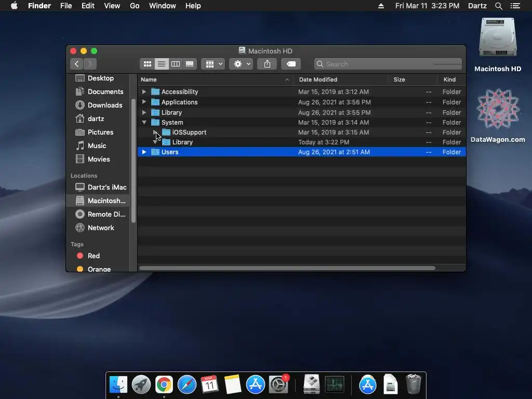Open Notification Center icon

[515, 6]
